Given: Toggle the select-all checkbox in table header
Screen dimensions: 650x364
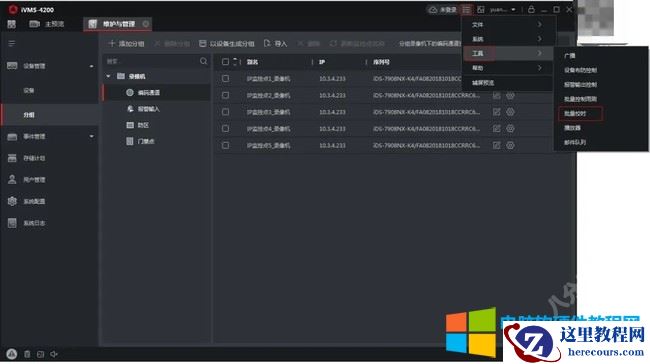Looking at the screenshot, I should 225,62.
